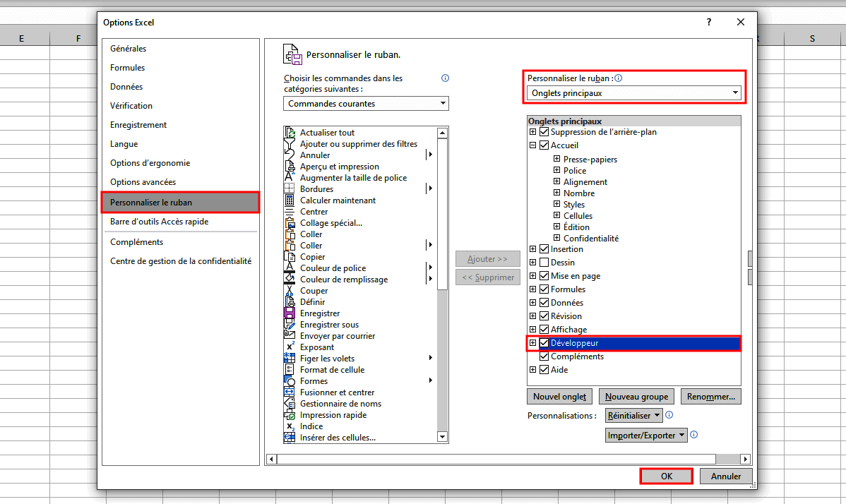
Task: Click the OK button
Action: pos(666,476)
